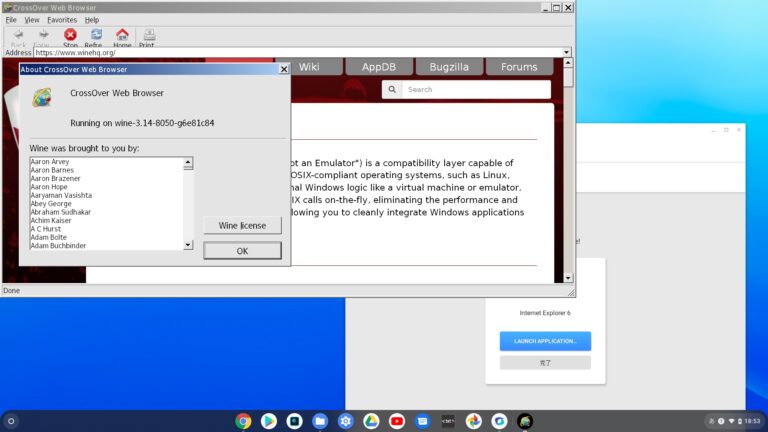Viewport: 768px width, 432px height.
Task: Click the web page vertical scrollbar thumb
Action: click(x=568, y=77)
